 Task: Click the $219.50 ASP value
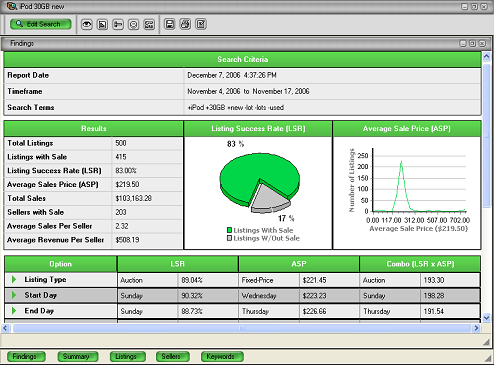click(127, 184)
